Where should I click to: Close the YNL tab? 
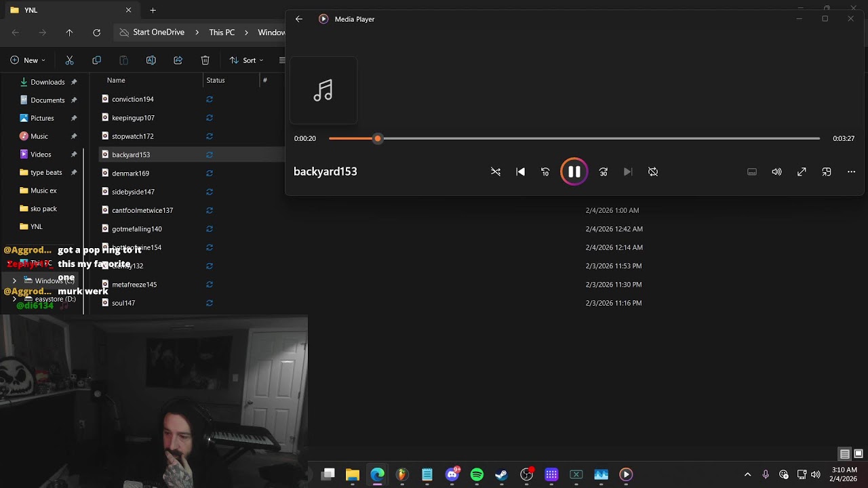128,10
